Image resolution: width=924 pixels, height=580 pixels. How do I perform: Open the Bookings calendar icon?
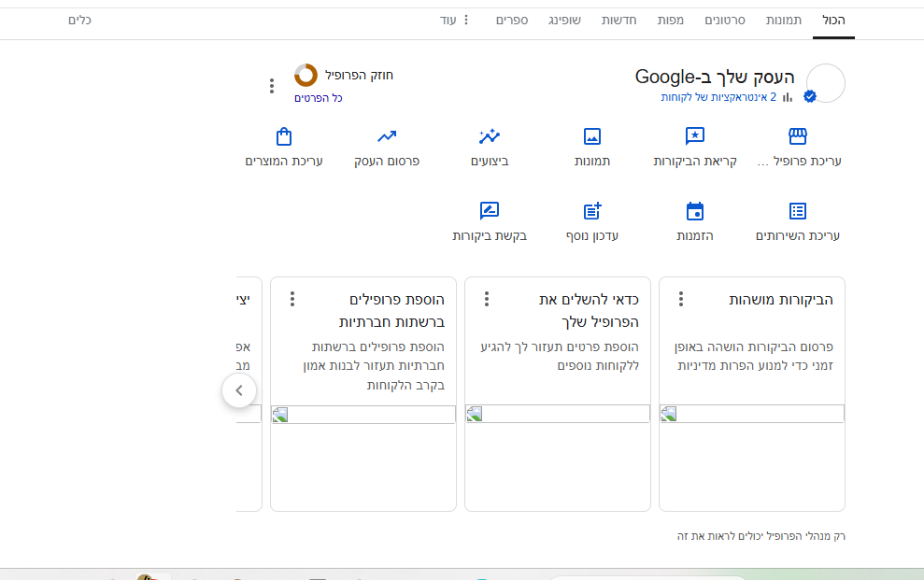tap(694, 211)
